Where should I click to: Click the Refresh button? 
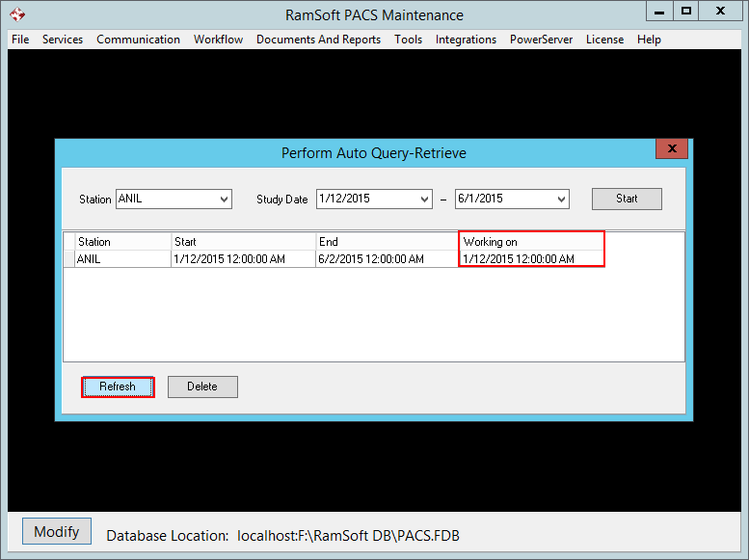coord(118,387)
